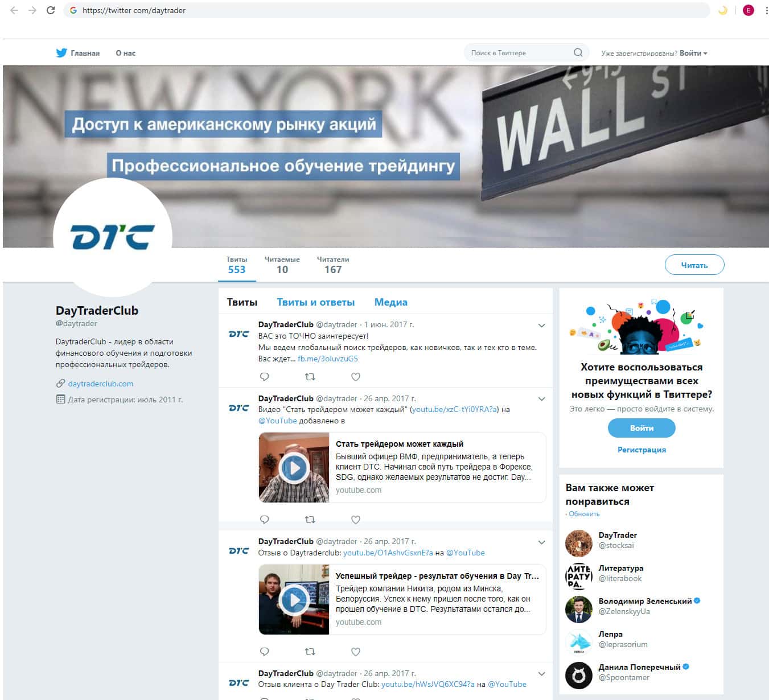This screenshot has width=769, height=700.
Task: Click the search magnifier icon
Action: tap(578, 52)
